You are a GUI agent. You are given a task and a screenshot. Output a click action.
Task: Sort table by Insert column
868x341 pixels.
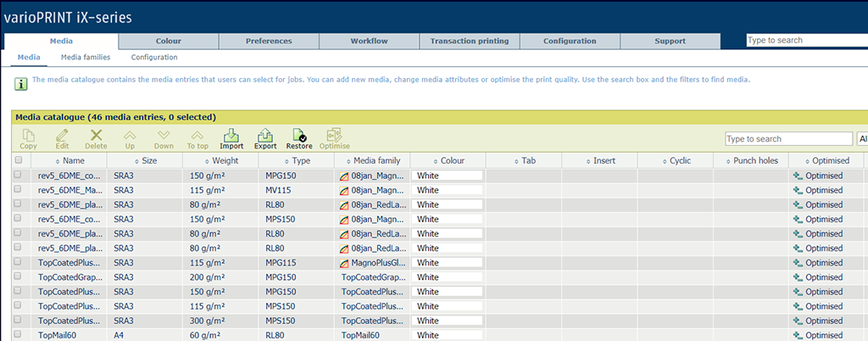click(600, 160)
